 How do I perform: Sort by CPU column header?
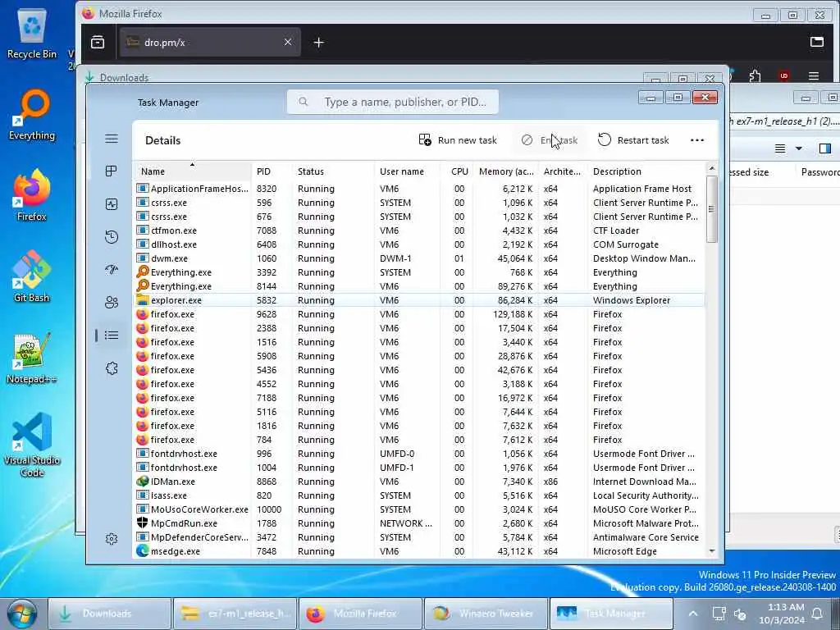coord(457,171)
